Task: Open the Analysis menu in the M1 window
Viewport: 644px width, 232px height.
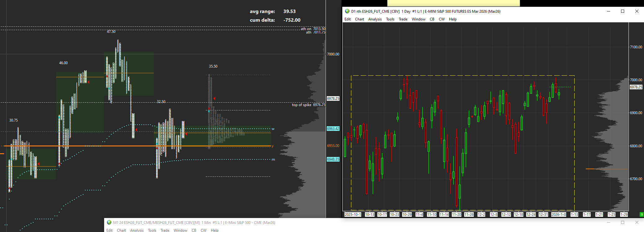Action: click(137, 230)
